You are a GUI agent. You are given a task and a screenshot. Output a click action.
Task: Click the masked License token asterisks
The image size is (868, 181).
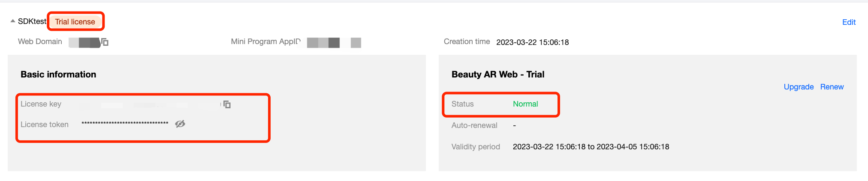click(125, 124)
